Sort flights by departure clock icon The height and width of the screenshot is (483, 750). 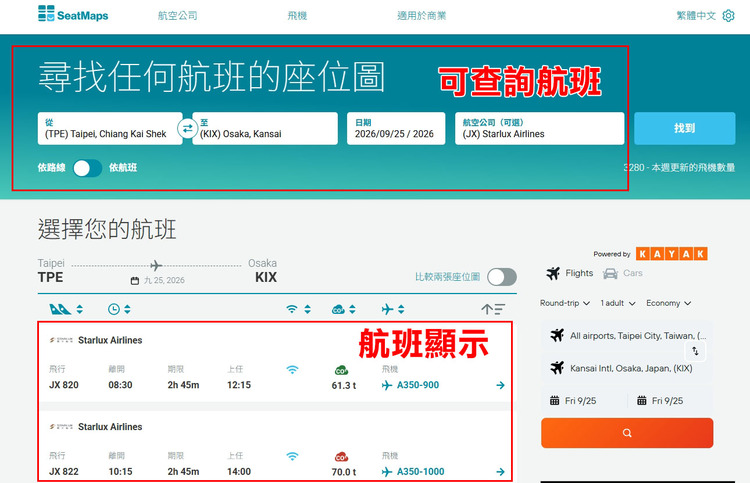[x=119, y=309]
